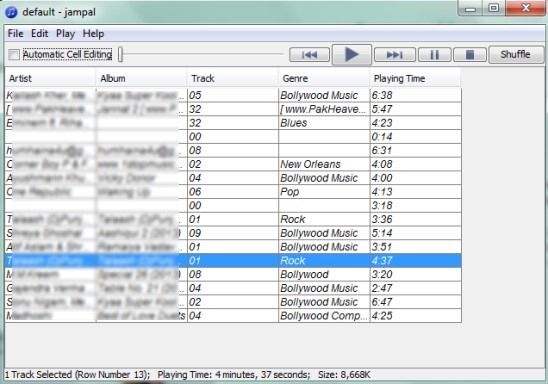Click the playing time 6:38 cell
548x384 pixels.
(x=416, y=95)
